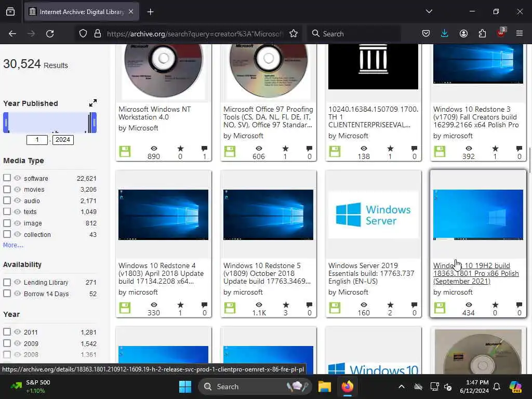Bookmark this page with the star icon
This screenshot has height=399, width=532.
click(294, 34)
